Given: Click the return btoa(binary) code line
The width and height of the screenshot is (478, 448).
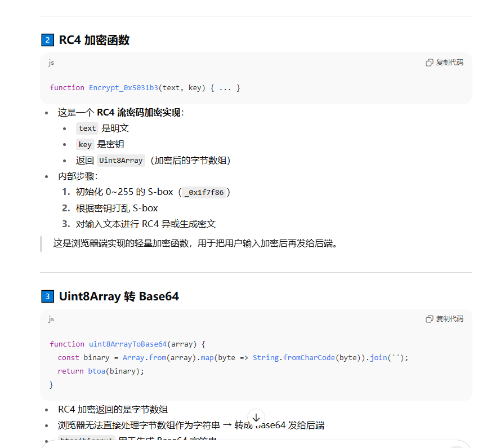Looking at the screenshot, I should click(x=101, y=371).
